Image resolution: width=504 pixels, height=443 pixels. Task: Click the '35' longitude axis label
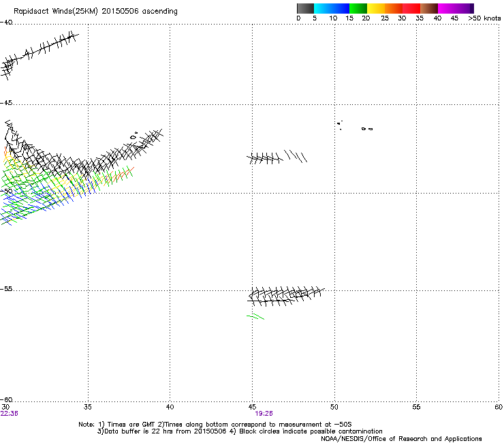coord(87,407)
